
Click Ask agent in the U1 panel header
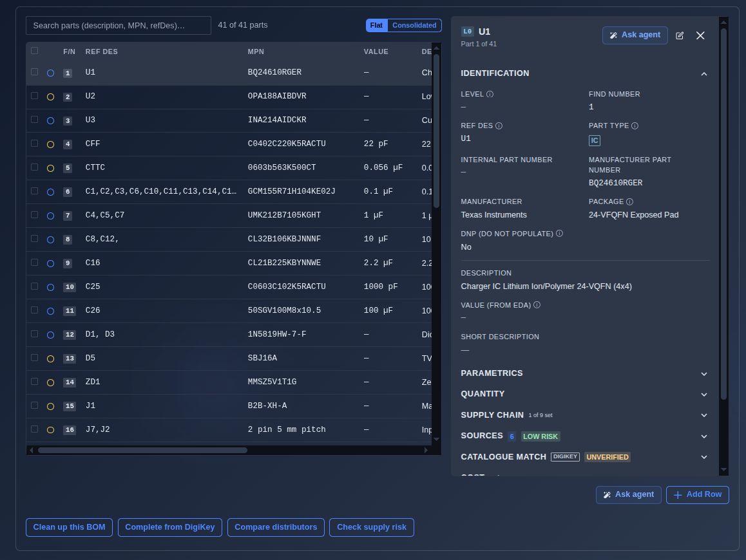(x=635, y=35)
